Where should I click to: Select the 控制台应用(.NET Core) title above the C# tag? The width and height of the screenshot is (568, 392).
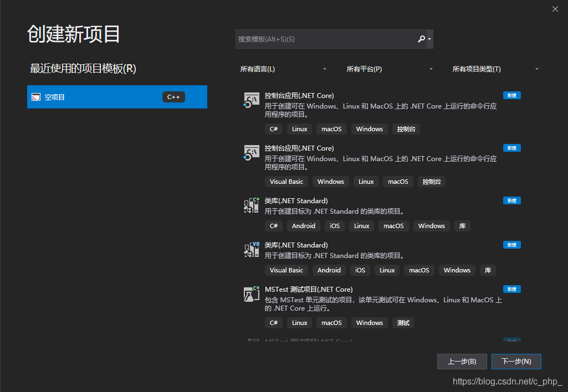tap(299, 96)
